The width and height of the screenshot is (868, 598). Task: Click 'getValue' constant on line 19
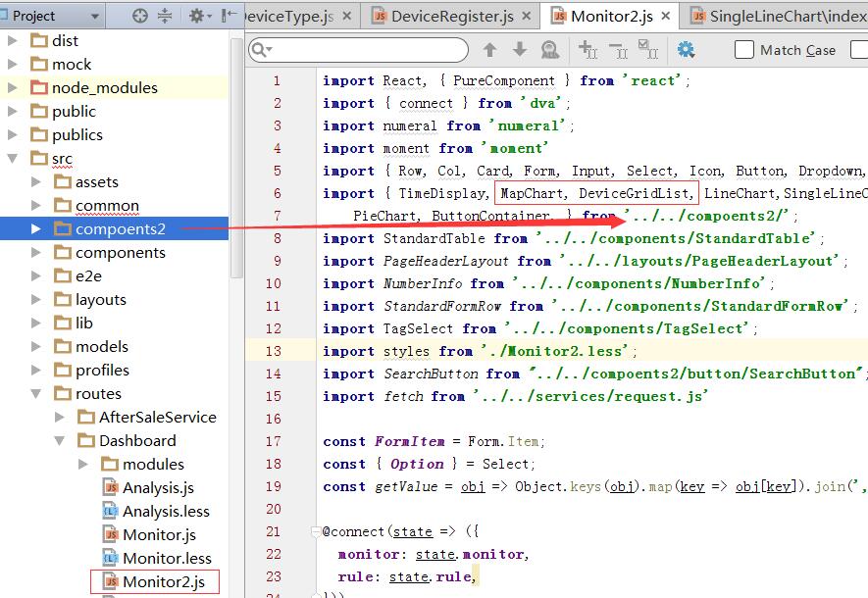[x=406, y=487]
